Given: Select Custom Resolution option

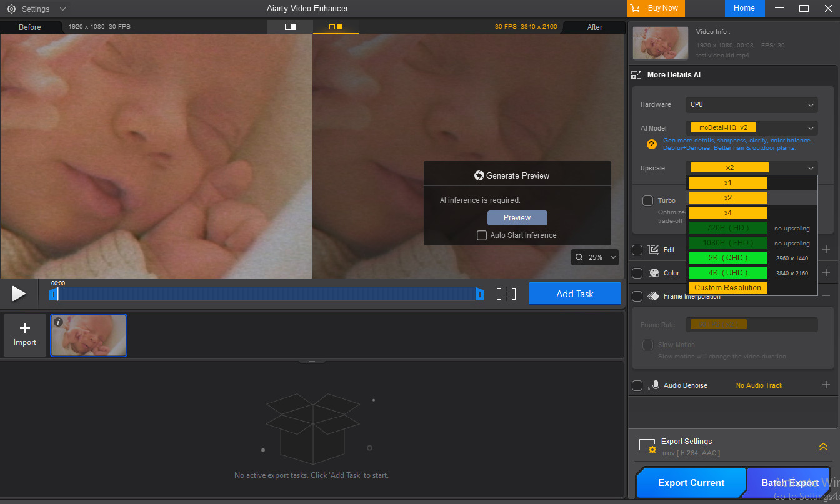Looking at the screenshot, I should click(x=728, y=288).
